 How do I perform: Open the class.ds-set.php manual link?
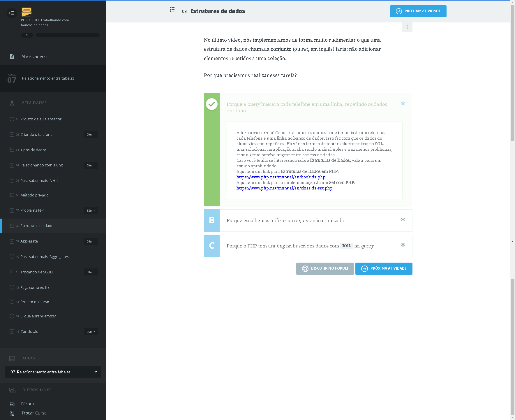(x=284, y=188)
